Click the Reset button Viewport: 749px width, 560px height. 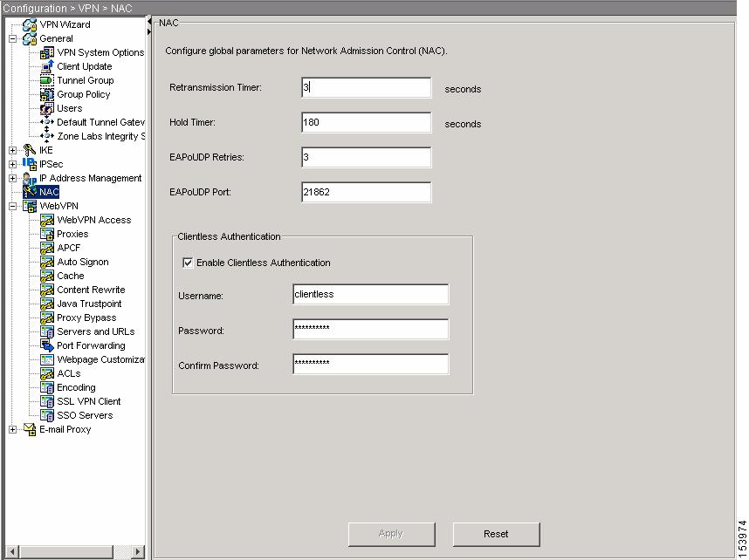pyautogui.click(x=496, y=534)
